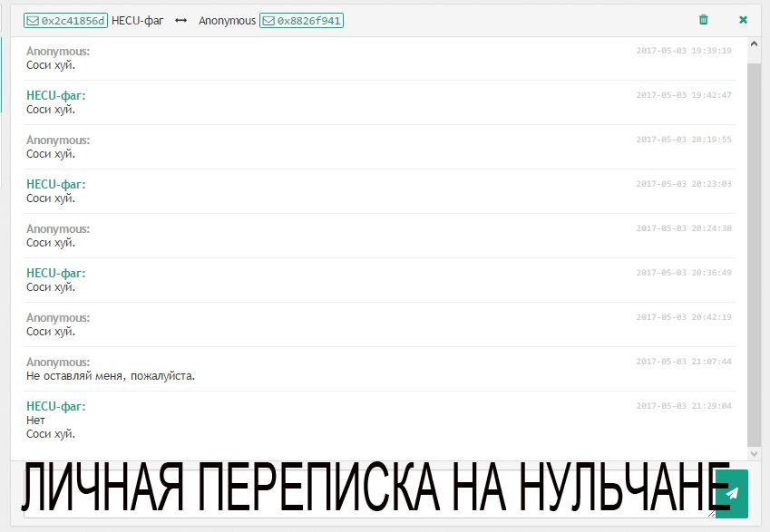Click the Anonymous name in header
Screen dimensions: 770x532
227,21
